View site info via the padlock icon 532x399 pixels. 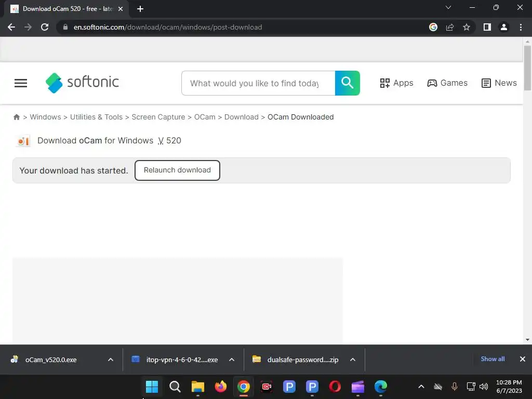point(65,27)
